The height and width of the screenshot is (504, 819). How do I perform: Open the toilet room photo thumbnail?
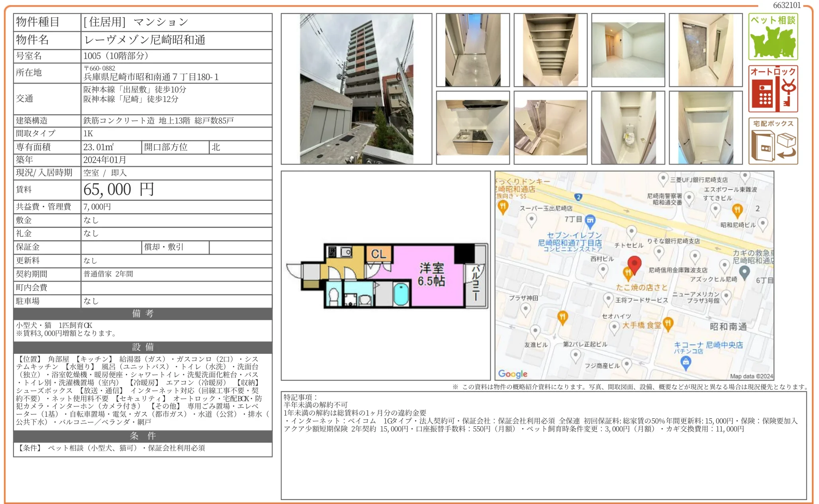pos(628,127)
